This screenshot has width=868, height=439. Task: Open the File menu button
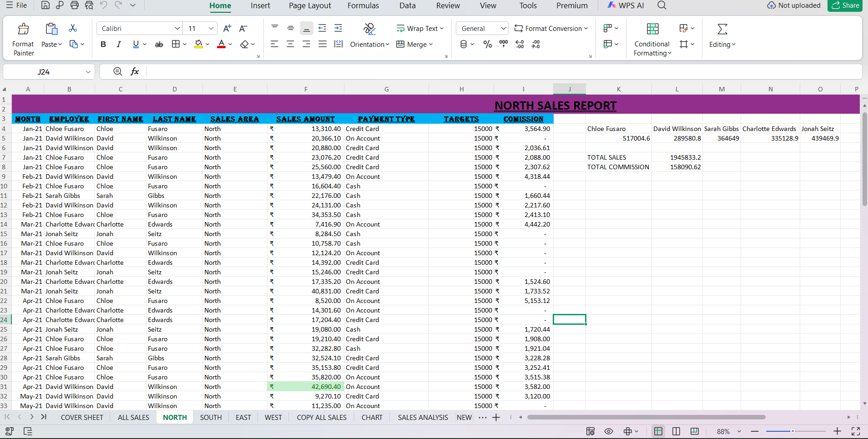pyautogui.click(x=16, y=5)
